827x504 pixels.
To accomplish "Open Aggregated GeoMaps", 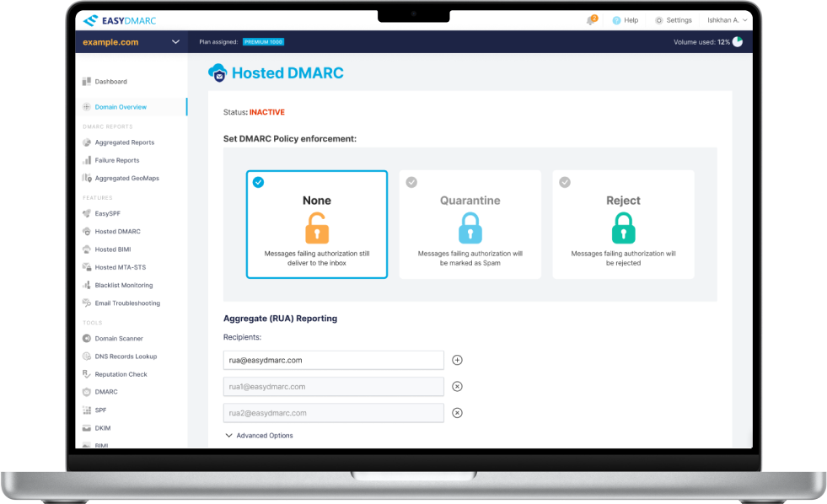I will tap(127, 178).
